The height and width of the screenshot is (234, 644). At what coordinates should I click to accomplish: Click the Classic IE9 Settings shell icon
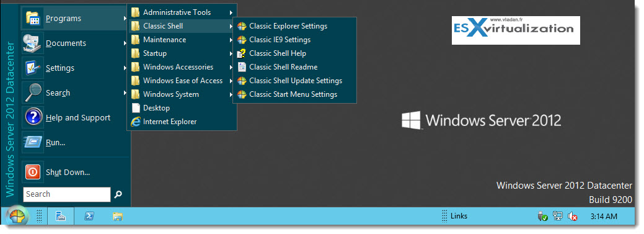(242, 40)
